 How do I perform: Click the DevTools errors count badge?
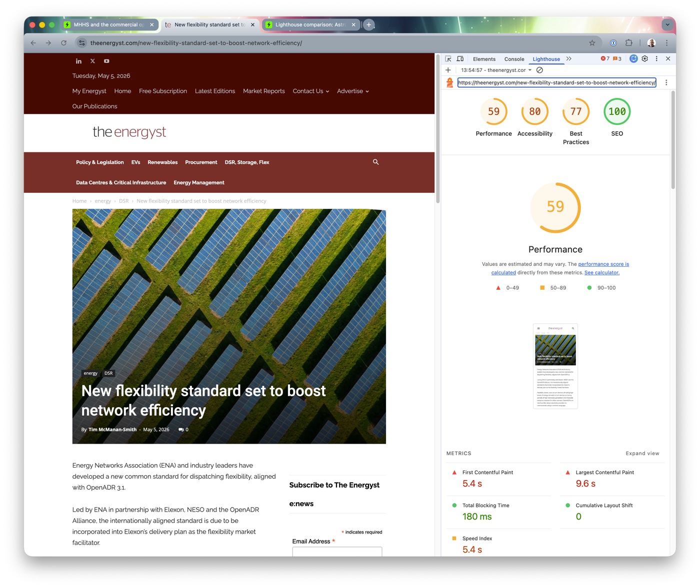pyautogui.click(x=605, y=59)
